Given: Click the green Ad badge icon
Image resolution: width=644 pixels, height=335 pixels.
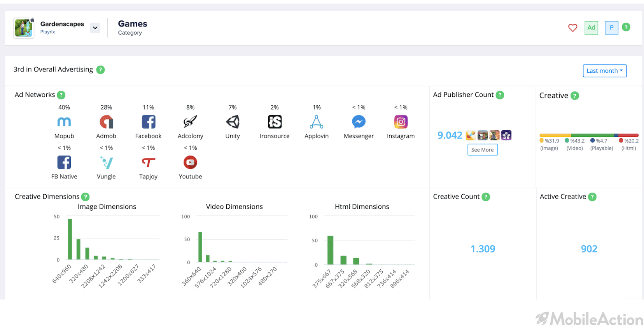Looking at the screenshot, I should (591, 28).
